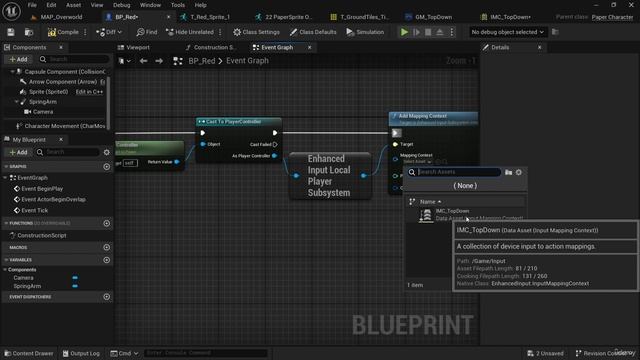
Task: Add a new variable with plus icon
Action: 107,260
